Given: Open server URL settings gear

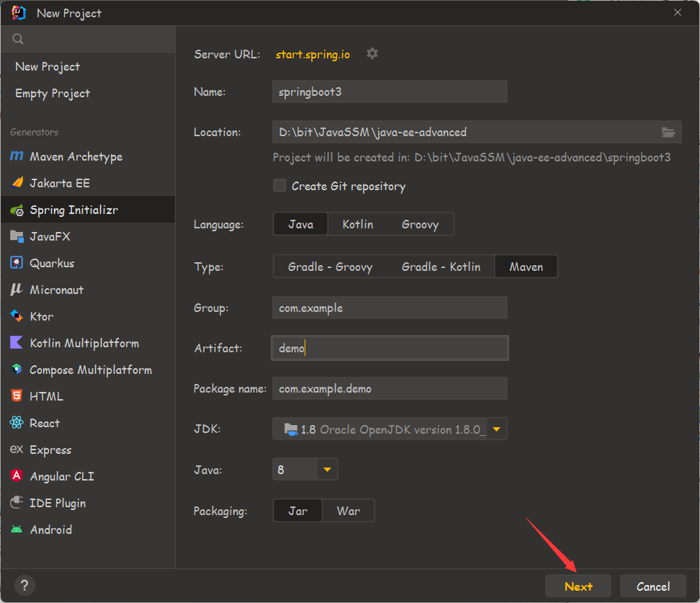Looking at the screenshot, I should click(372, 53).
